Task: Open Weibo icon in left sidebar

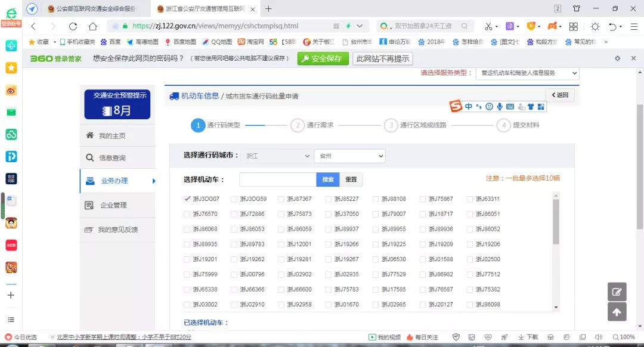Action: click(11, 90)
